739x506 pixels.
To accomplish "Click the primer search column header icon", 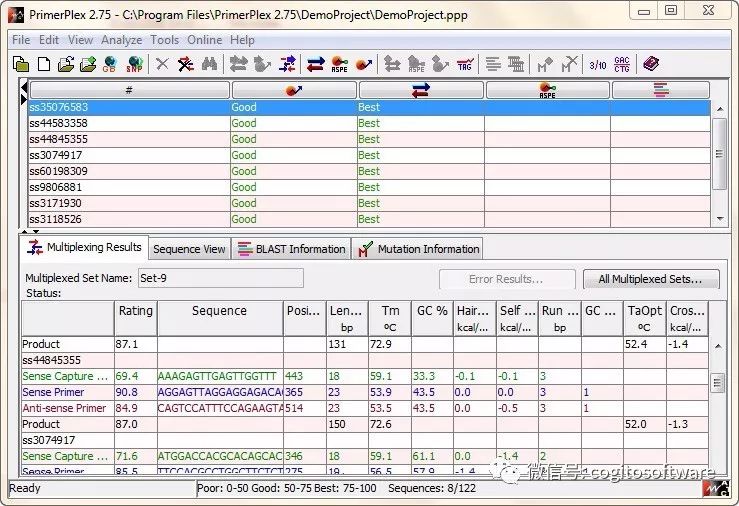I will coord(294,90).
